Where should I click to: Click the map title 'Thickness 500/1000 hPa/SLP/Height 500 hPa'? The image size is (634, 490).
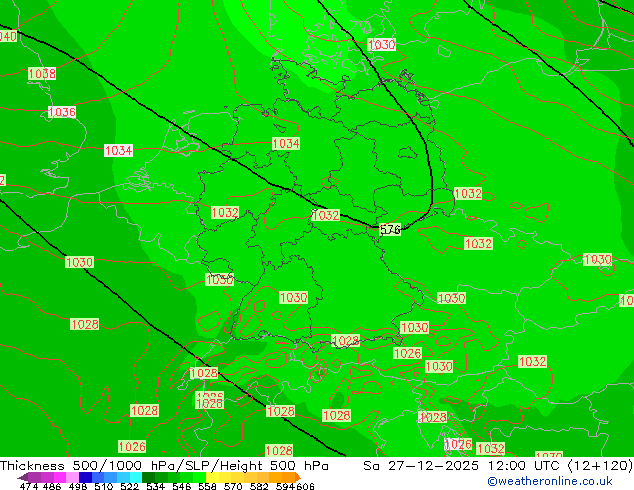click(164, 465)
